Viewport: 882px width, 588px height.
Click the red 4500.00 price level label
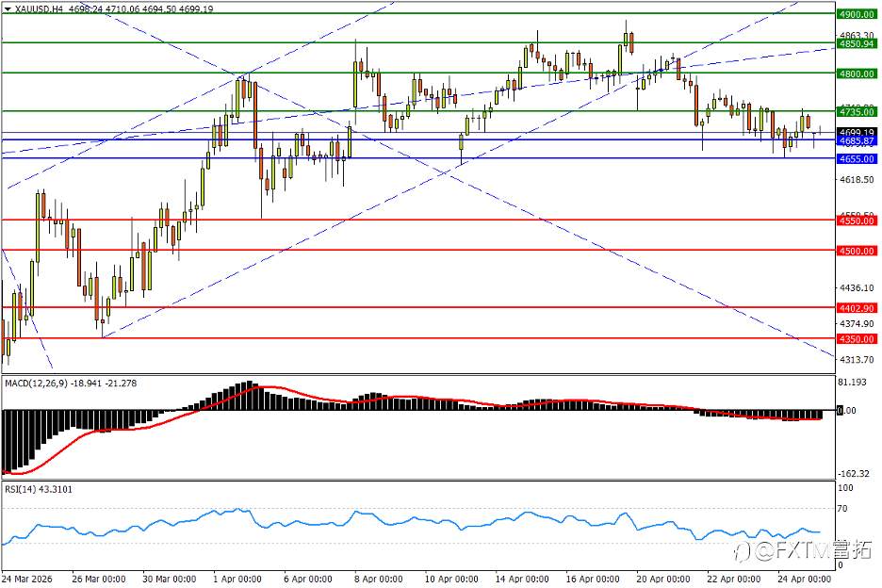point(857,251)
